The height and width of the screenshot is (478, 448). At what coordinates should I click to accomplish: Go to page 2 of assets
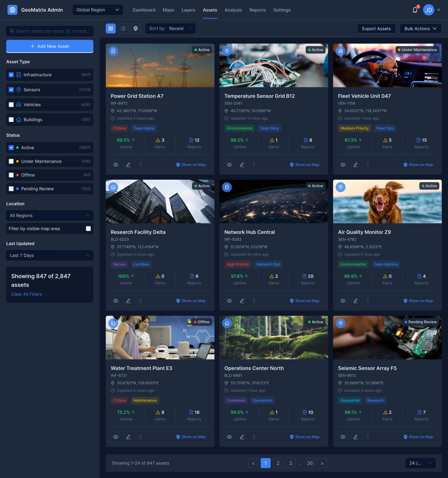(x=278, y=463)
